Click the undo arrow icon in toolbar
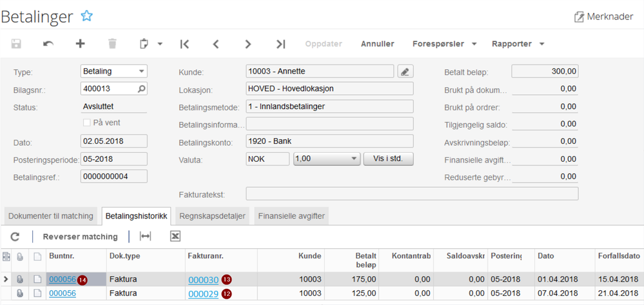Screen dimensions: 644x305 (48, 44)
